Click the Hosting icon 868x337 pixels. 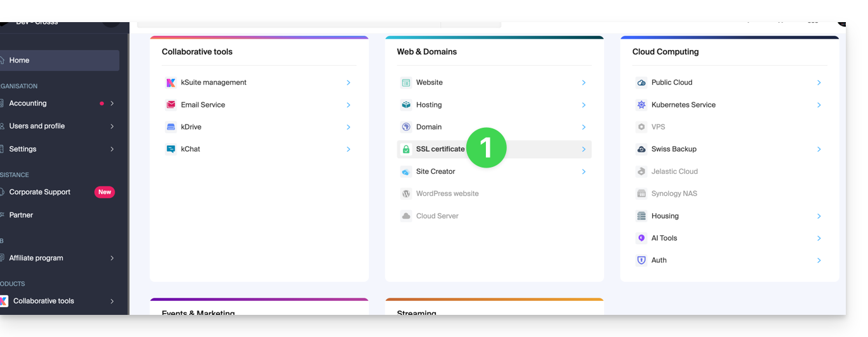click(406, 105)
